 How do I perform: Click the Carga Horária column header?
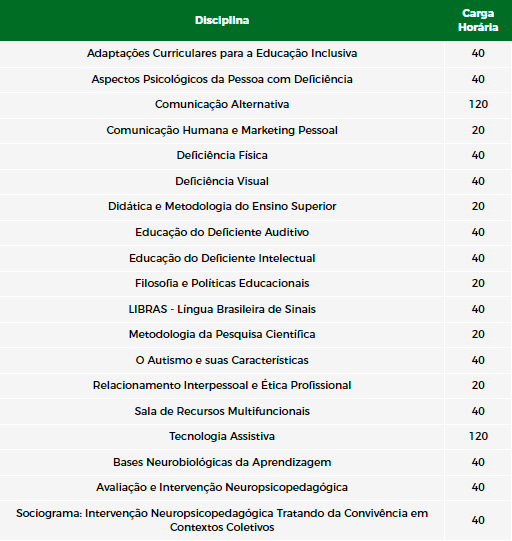pyautogui.click(x=478, y=20)
